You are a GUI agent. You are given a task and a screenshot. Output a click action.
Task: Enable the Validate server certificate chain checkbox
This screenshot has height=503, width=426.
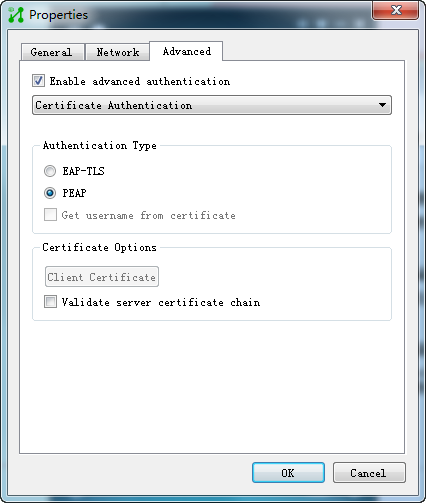coord(50,302)
